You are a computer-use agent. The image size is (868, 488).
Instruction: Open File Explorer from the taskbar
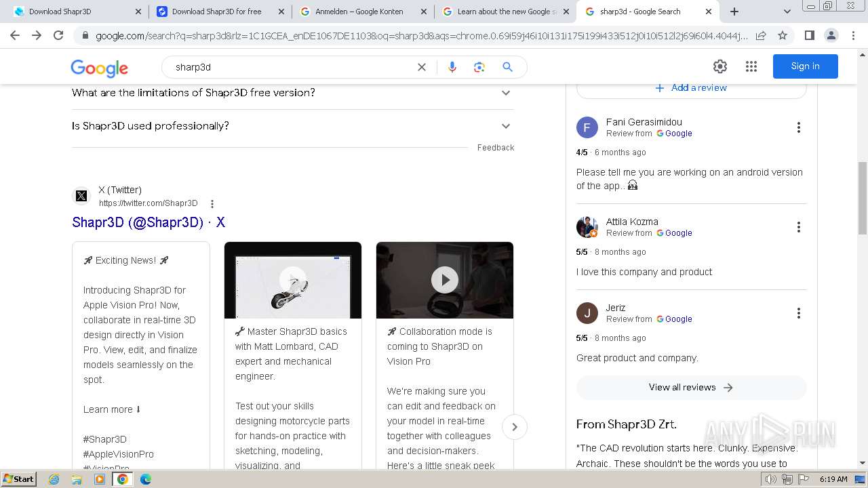(x=77, y=479)
